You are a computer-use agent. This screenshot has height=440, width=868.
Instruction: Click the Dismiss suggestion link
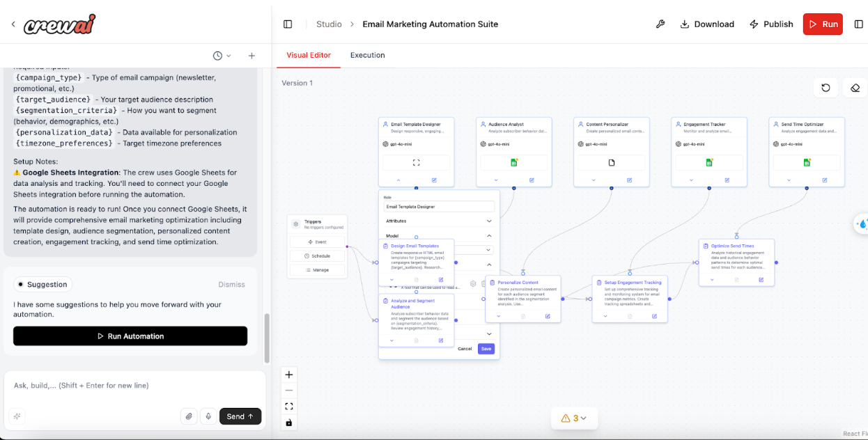pyautogui.click(x=231, y=284)
